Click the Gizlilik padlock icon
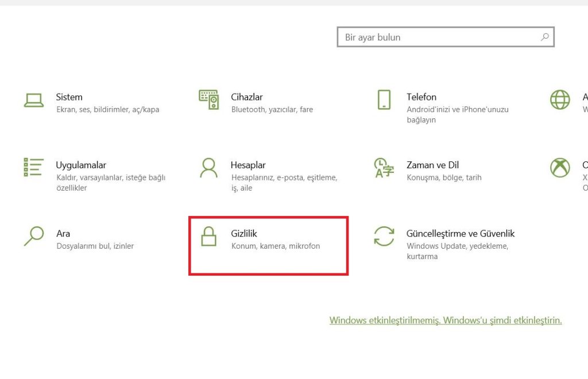The image size is (588, 379). tap(208, 235)
